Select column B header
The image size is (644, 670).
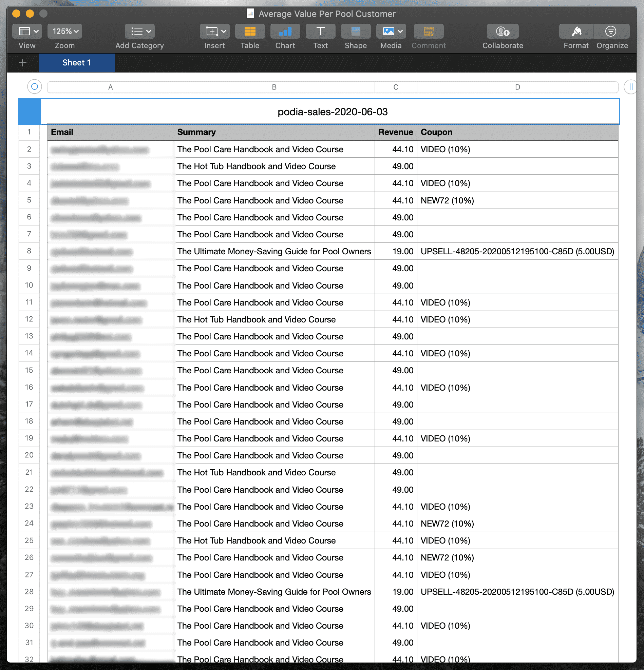274,87
